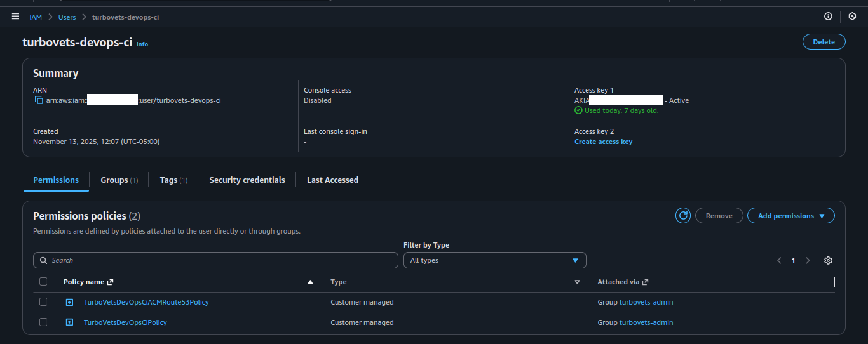Click 'Customer managed' in Route53 policy row
Screen dimensions: 868x344
click(362, 302)
